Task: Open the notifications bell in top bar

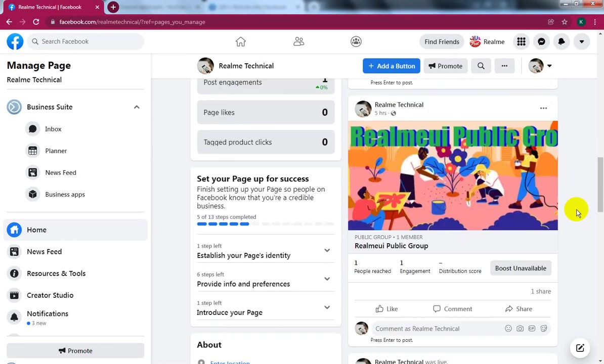Action: coord(561,41)
